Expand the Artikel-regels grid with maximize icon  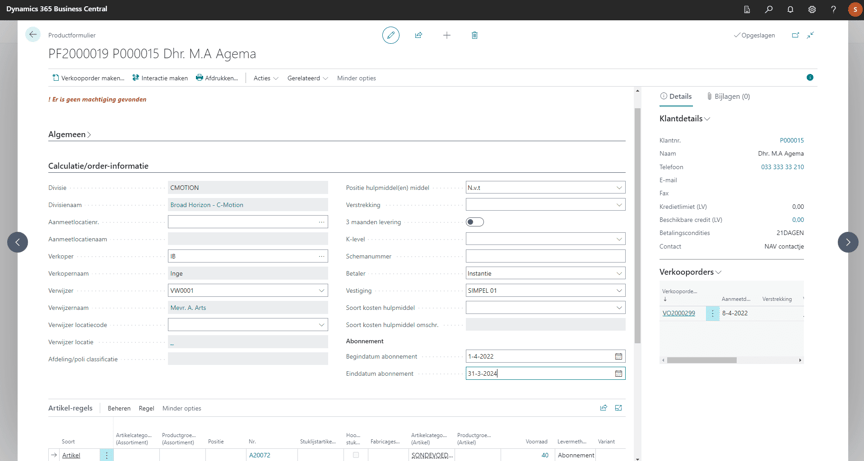click(618, 408)
